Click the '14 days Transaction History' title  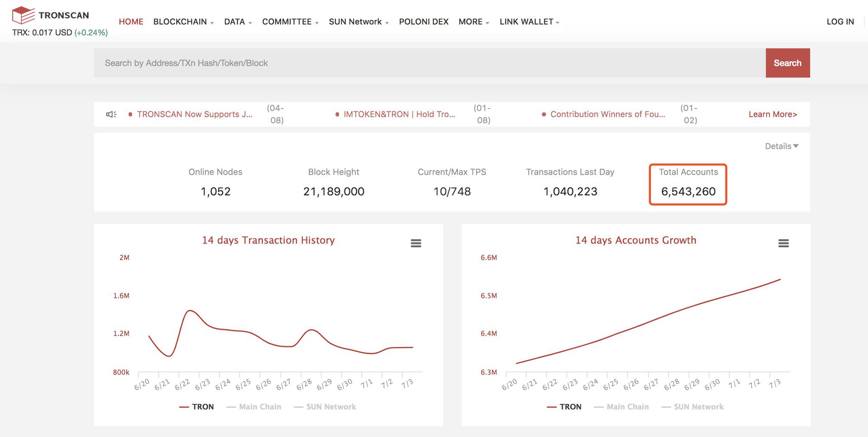point(269,240)
